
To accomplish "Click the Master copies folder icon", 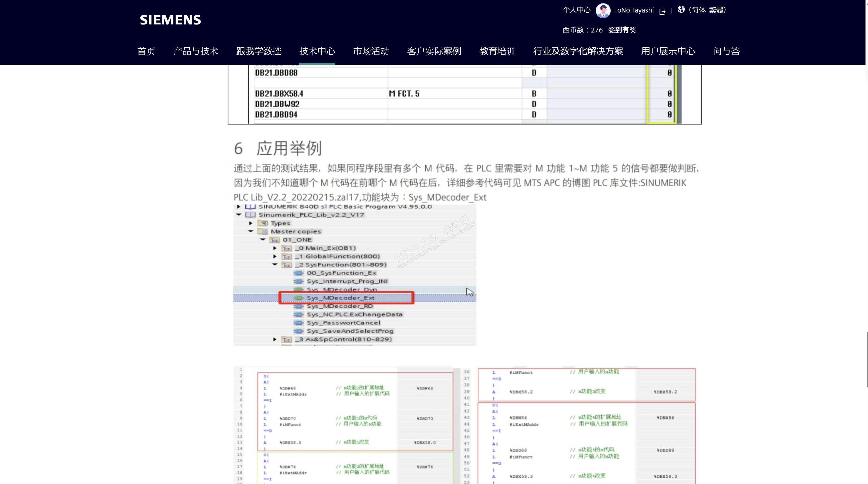I will point(263,232).
